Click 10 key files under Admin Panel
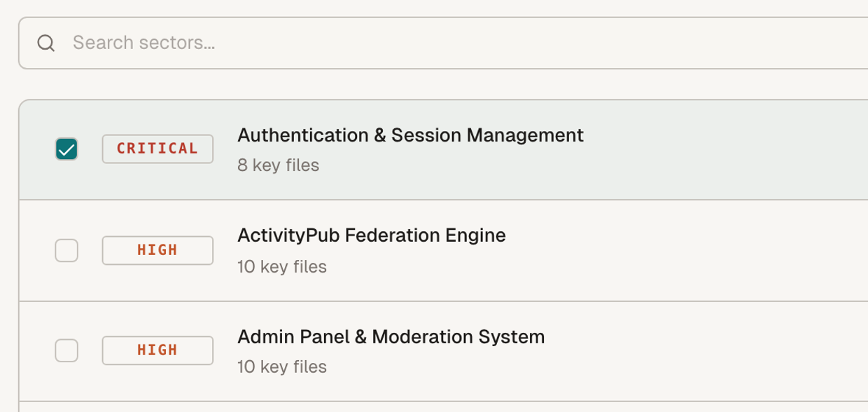 (x=282, y=367)
